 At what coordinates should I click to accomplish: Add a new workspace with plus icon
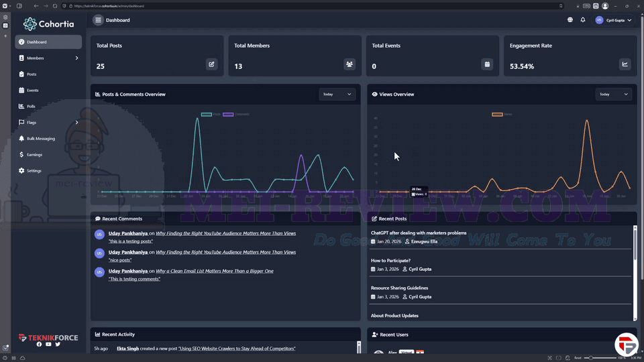click(5, 36)
